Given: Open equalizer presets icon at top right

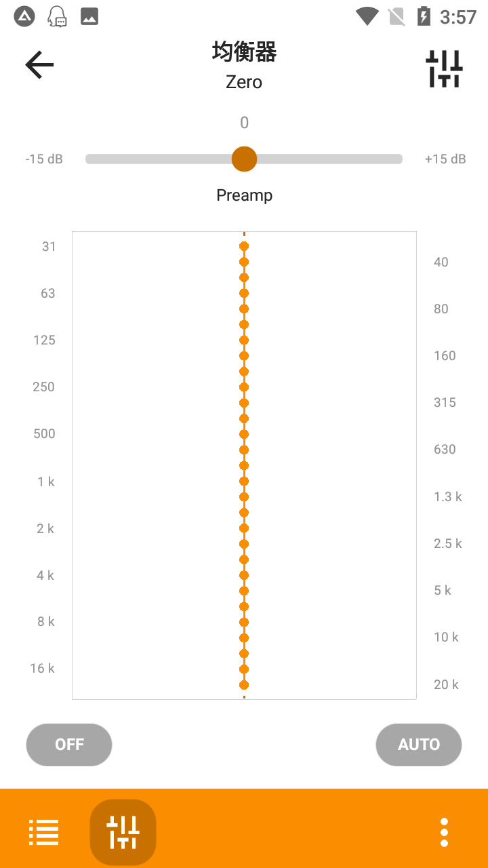Looking at the screenshot, I should coord(444,68).
